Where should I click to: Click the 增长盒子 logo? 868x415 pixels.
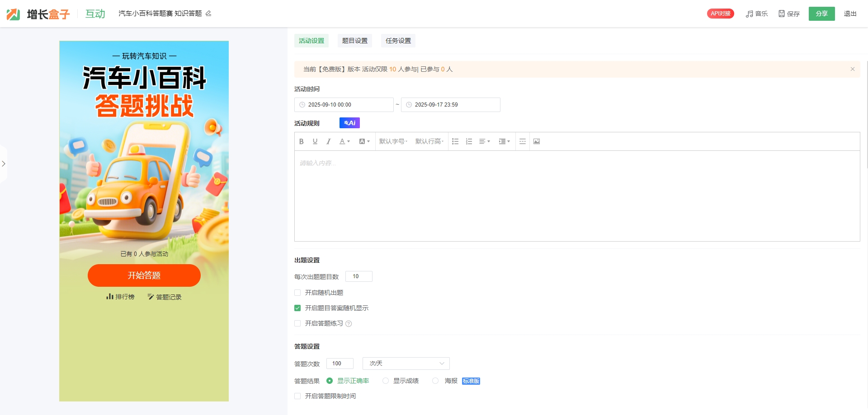tap(38, 14)
